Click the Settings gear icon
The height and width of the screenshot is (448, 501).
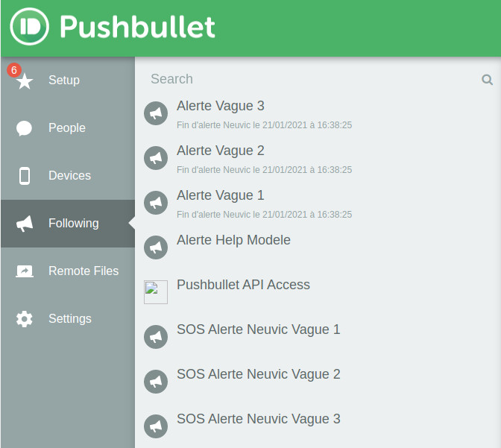click(x=25, y=319)
